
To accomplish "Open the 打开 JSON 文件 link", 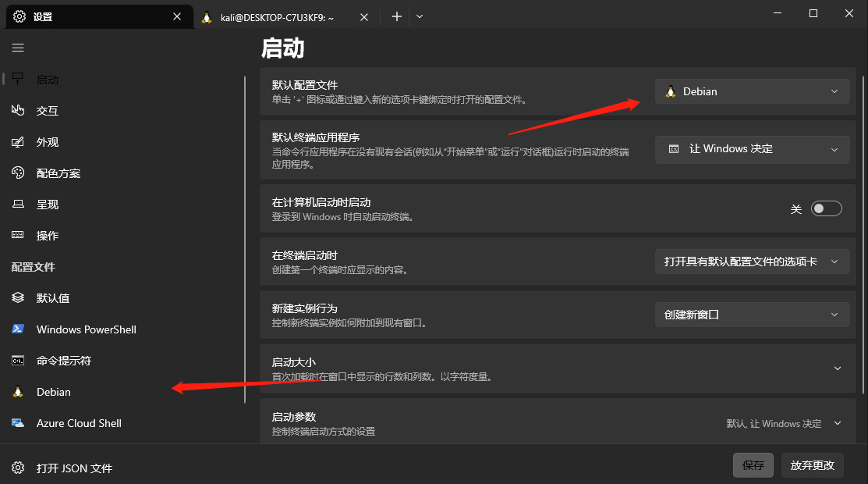I will (74, 468).
